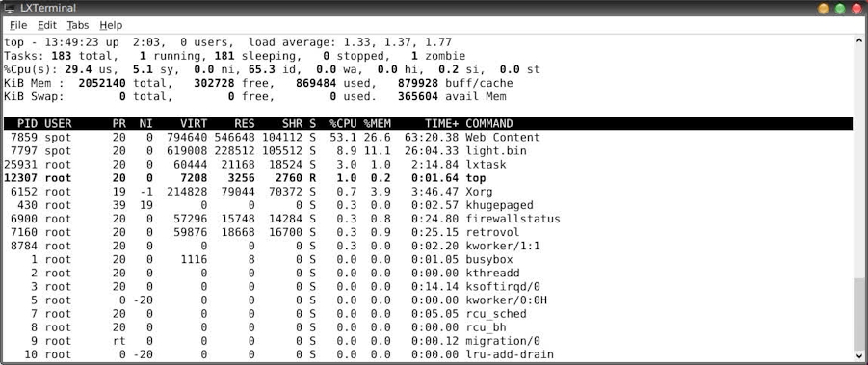Click the 794640 VIRT value
The width and height of the screenshot is (868, 365).
coord(187,137)
